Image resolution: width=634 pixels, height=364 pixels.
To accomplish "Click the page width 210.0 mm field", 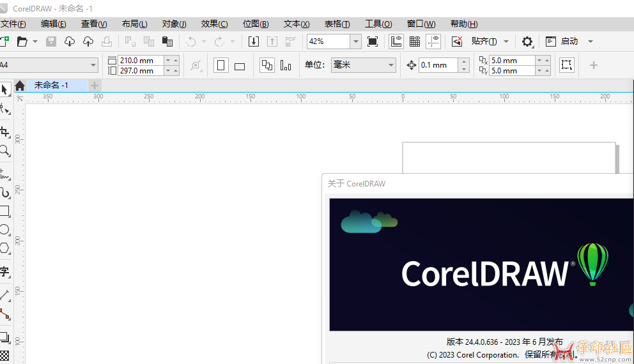I will (x=141, y=60).
